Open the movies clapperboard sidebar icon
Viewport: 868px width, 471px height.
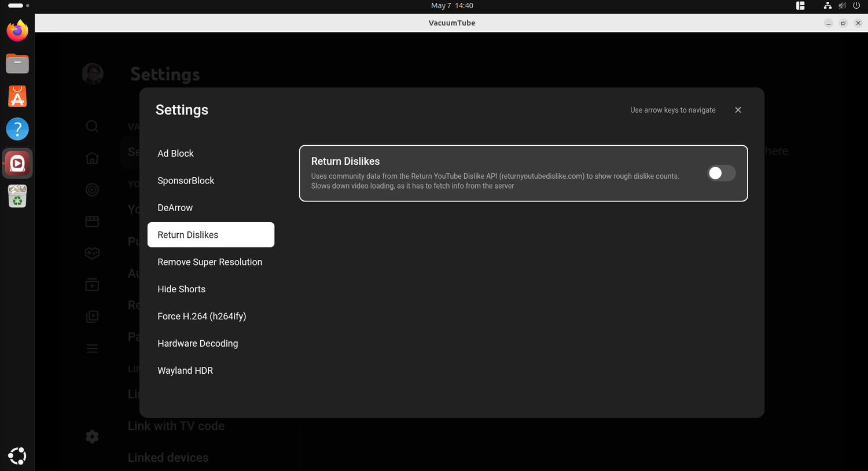[92, 222]
